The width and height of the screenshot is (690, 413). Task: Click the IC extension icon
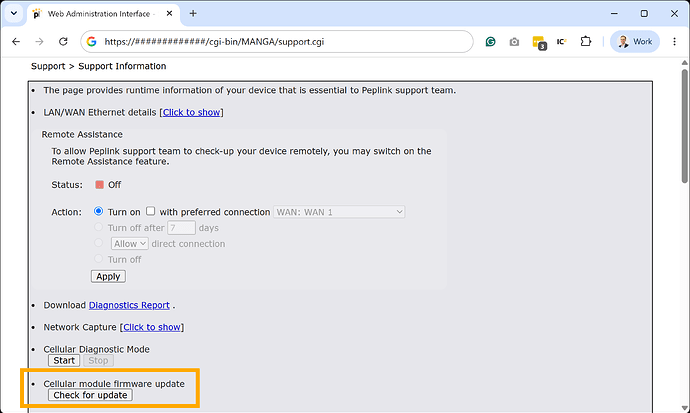click(562, 41)
